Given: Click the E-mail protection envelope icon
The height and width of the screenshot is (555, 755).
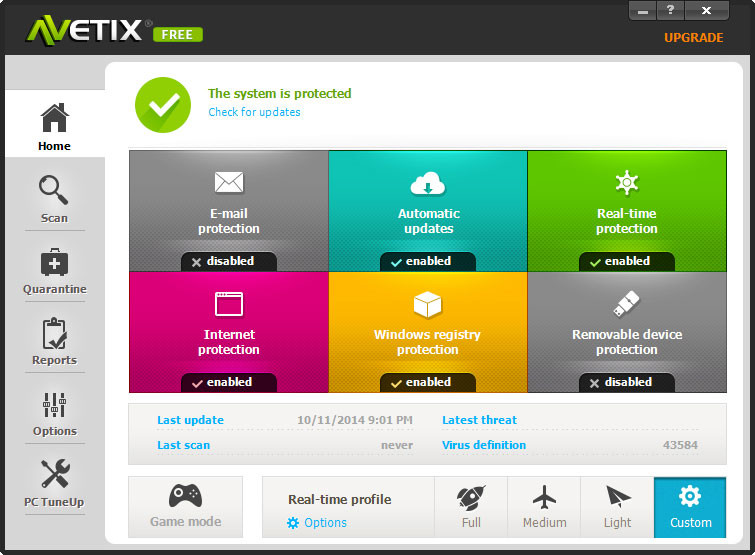Looking at the screenshot, I should [229, 182].
